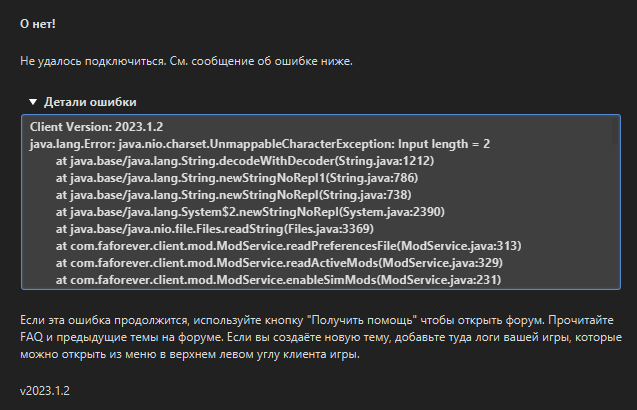Click the Детали ошибки section title
637x410 pixels.
pos(90,102)
